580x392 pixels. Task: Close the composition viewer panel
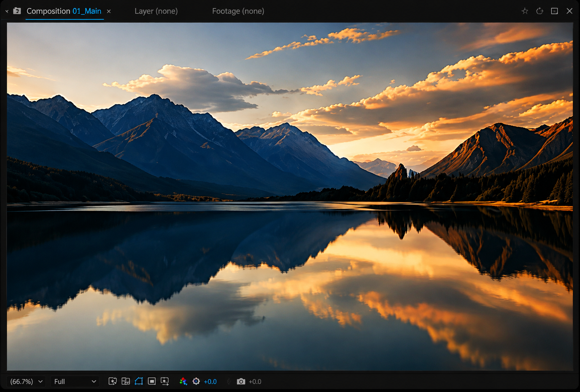[569, 11]
